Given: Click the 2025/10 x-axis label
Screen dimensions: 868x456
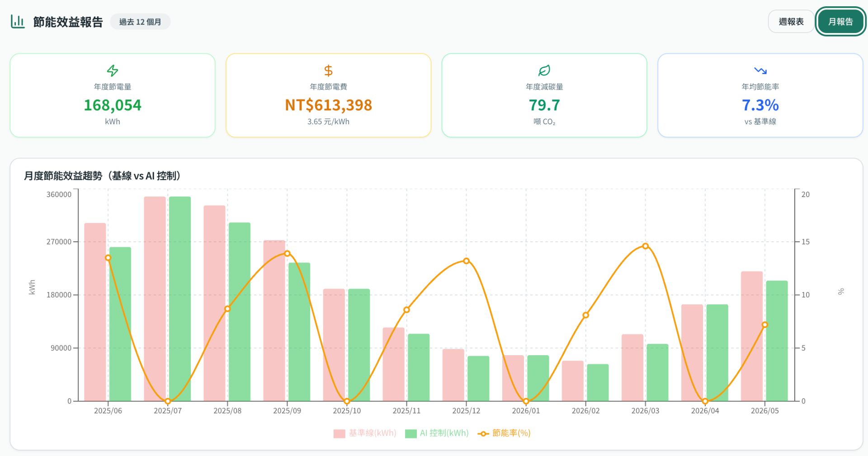Looking at the screenshot, I should tap(347, 411).
